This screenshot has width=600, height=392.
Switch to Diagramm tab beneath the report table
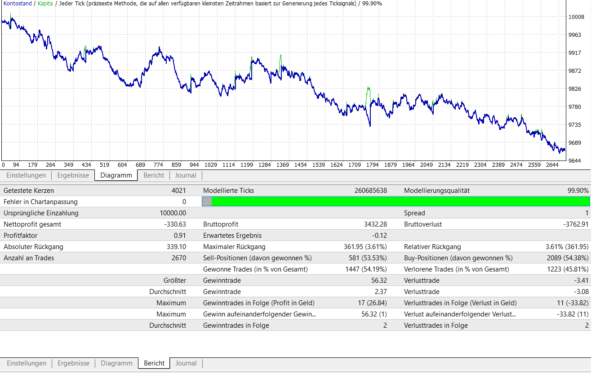[x=116, y=363]
